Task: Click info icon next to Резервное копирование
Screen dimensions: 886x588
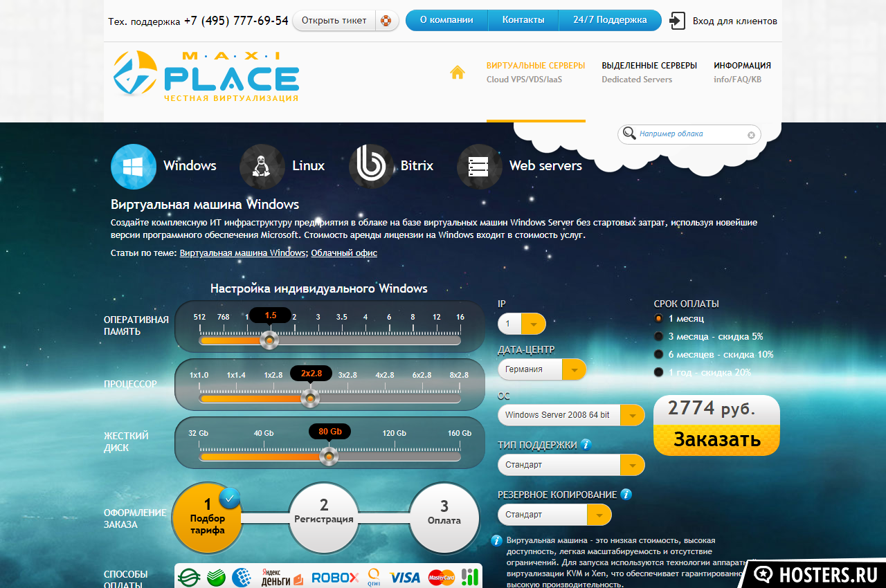Action: point(626,494)
